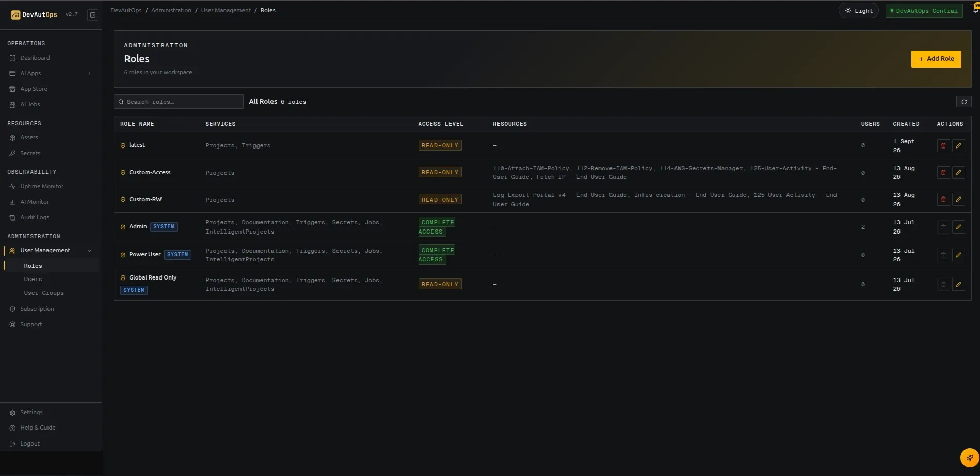980x476 pixels.
Task: Delete the Custom-RW role
Action: pos(943,199)
